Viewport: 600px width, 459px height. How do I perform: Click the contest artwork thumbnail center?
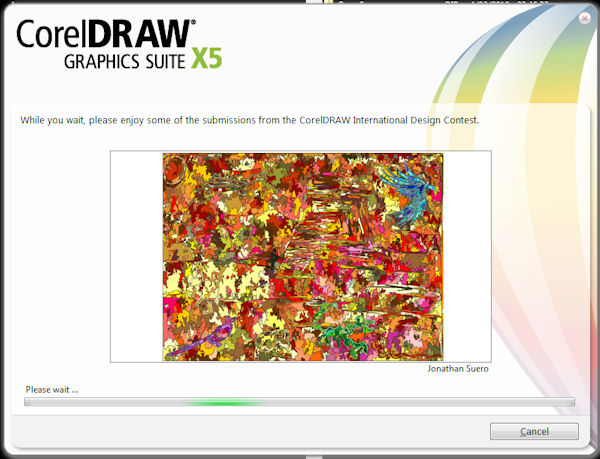click(x=302, y=256)
